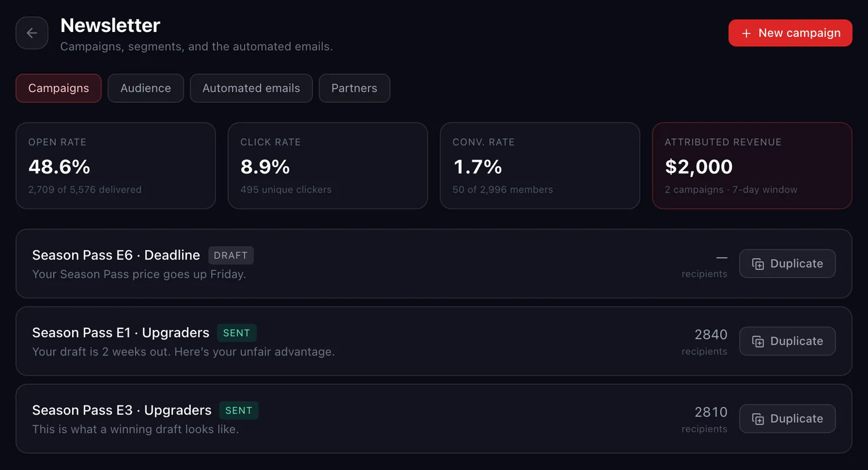Click the 2810 recipients count

711,412
